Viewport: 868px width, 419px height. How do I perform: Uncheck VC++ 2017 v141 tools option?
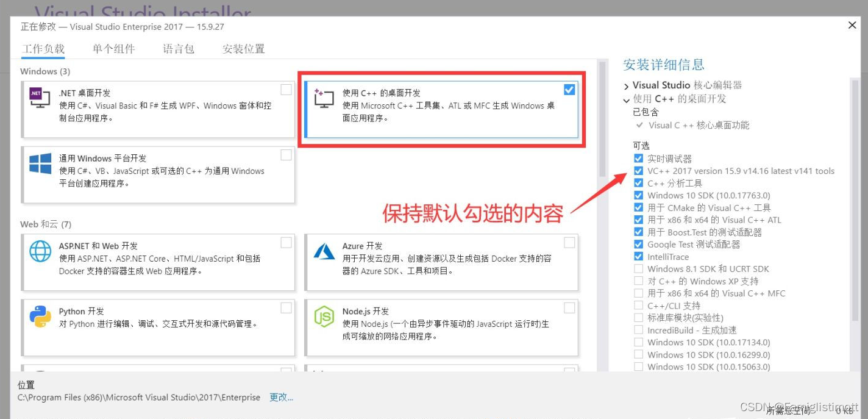point(638,171)
